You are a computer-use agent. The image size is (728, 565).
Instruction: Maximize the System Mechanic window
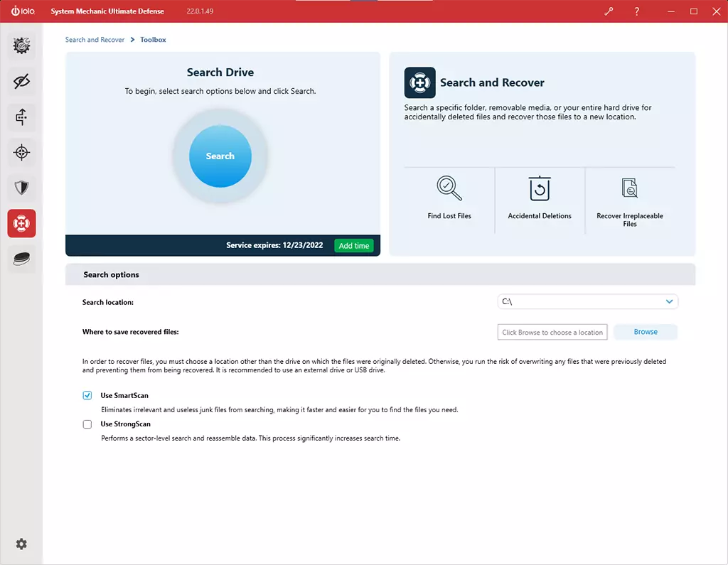[x=694, y=11]
